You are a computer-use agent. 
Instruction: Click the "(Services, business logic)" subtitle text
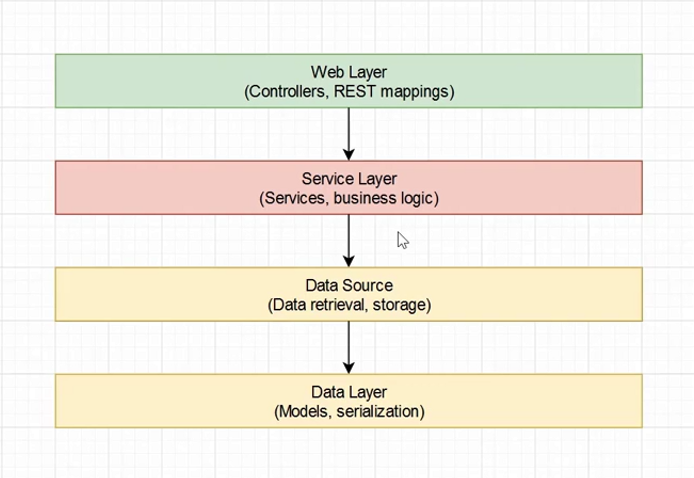(349, 198)
